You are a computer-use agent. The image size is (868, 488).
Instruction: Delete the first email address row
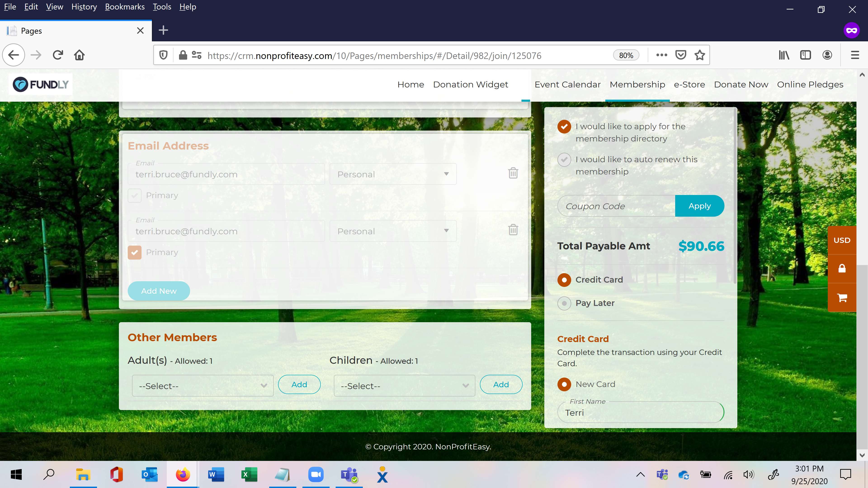[x=513, y=173]
